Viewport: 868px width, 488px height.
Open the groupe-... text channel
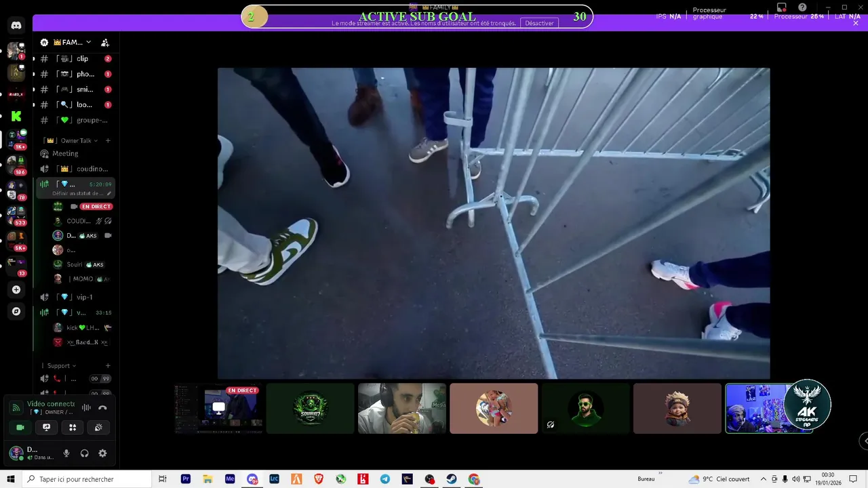coord(75,120)
